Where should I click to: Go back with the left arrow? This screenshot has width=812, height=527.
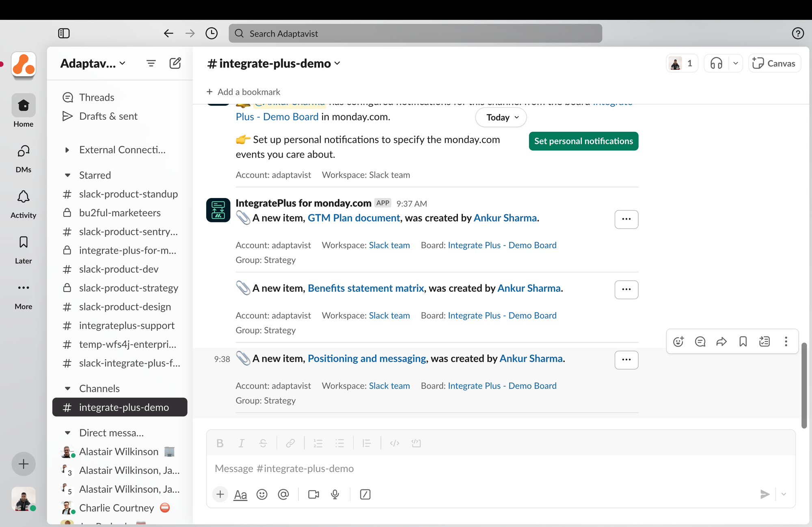(x=168, y=33)
